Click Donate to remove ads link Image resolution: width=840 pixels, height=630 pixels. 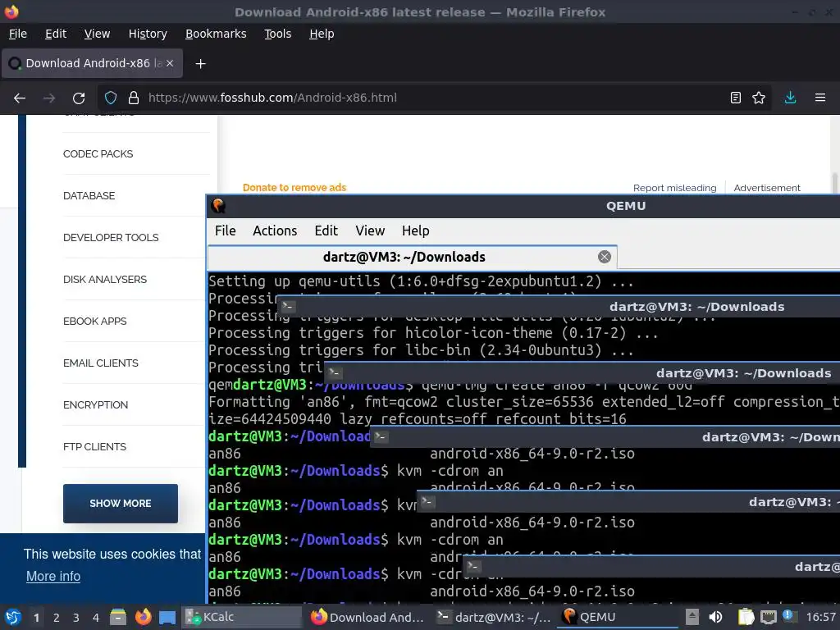coord(294,188)
